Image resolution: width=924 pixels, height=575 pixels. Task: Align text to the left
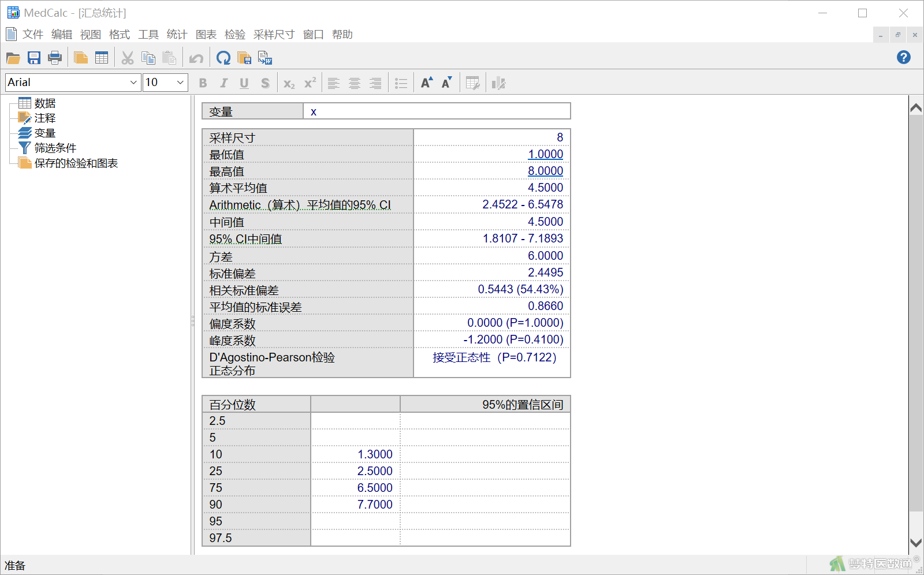(x=334, y=83)
